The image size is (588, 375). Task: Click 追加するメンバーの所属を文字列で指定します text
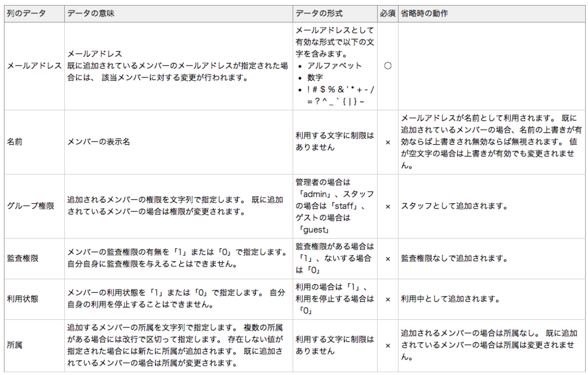[175, 345]
